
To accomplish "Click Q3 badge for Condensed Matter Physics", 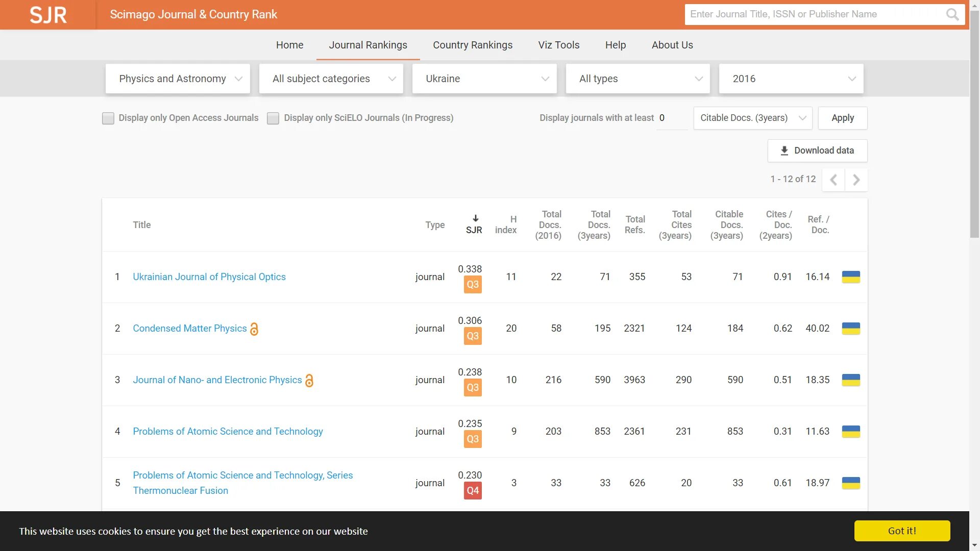I will pos(473,336).
